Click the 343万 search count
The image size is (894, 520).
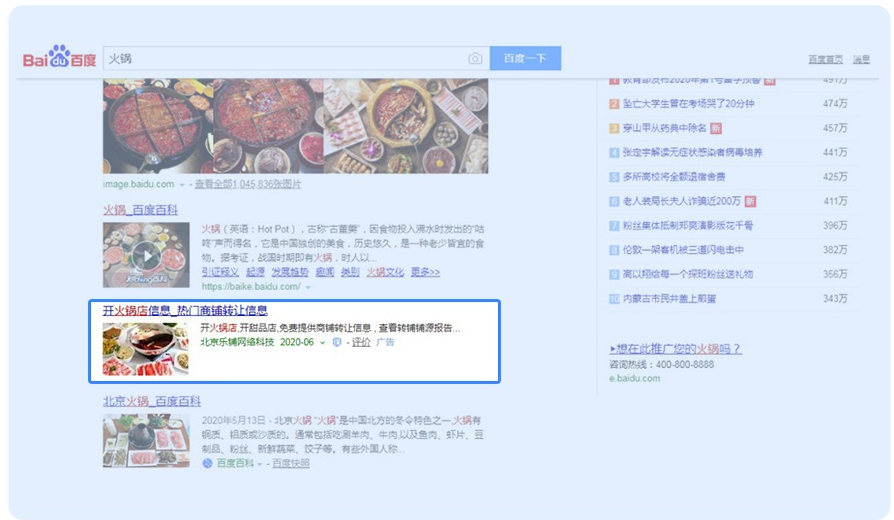pyautogui.click(x=835, y=299)
